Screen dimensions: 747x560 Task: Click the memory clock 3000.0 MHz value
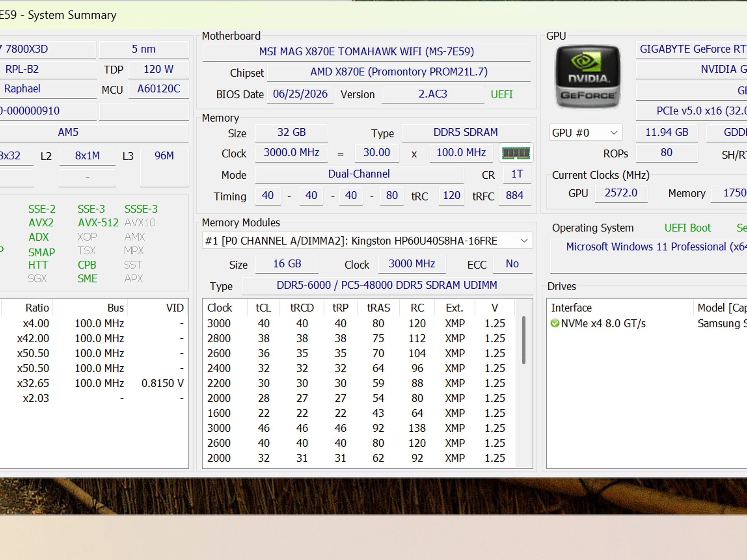(291, 153)
